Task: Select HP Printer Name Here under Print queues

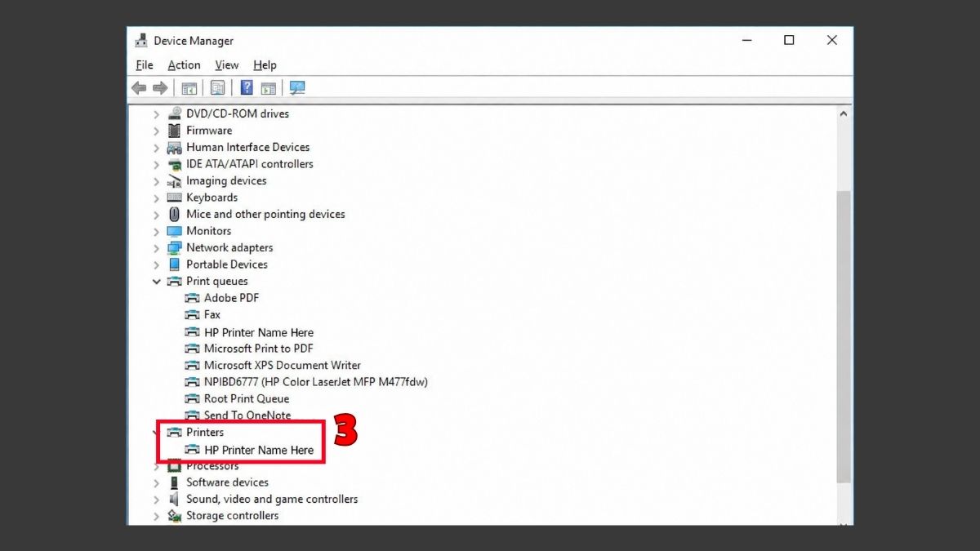Action: (259, 332)
